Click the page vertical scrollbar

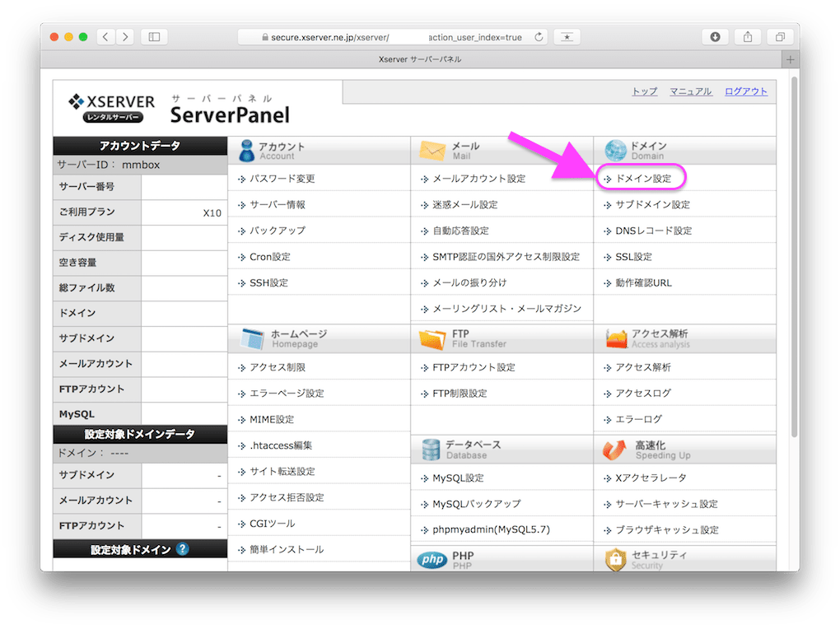(795, 257)
